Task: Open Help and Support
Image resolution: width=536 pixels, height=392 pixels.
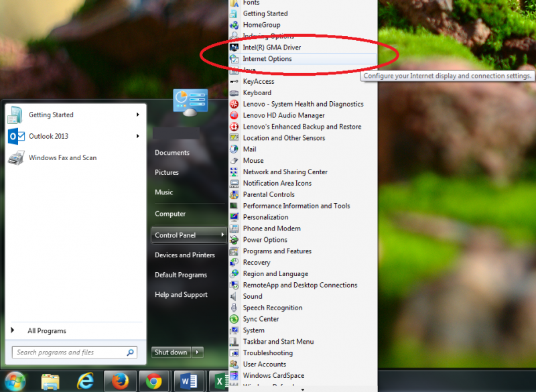Action: (x=181, y=295)
